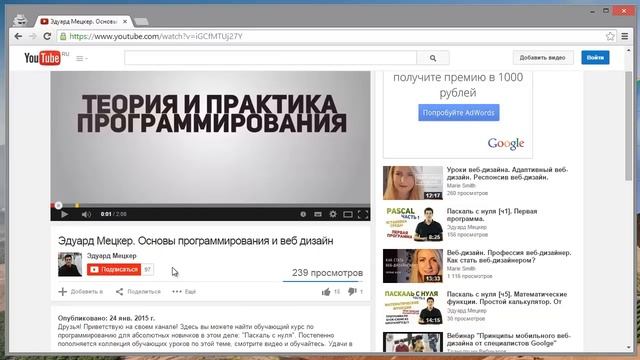Toggle subtitles icon in the player
The width and height of the screenshot is (640, 360).
(318, 214)
